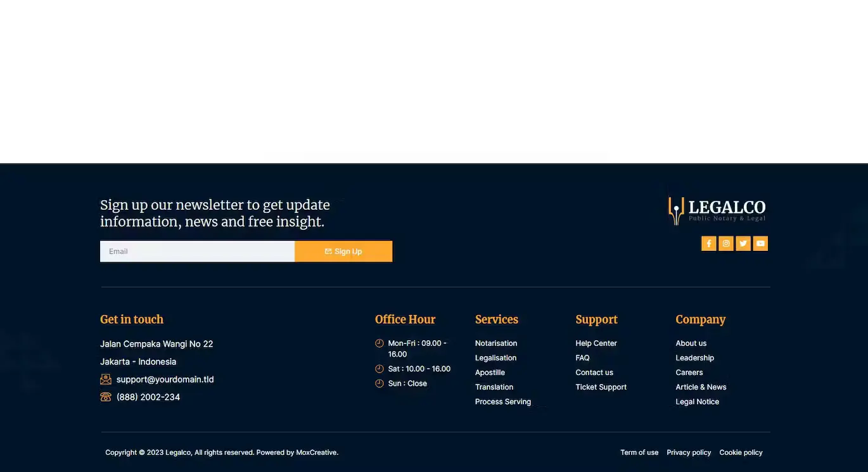Open the Article & News link
The image size is (868, 472).
click(x=701, y=387)
